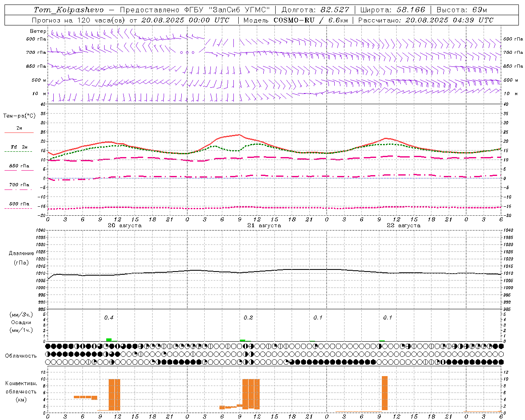Screen dimensions: 525x420
Task: Select the 'Осадки' precipitation label
Action: coord(21,322)
